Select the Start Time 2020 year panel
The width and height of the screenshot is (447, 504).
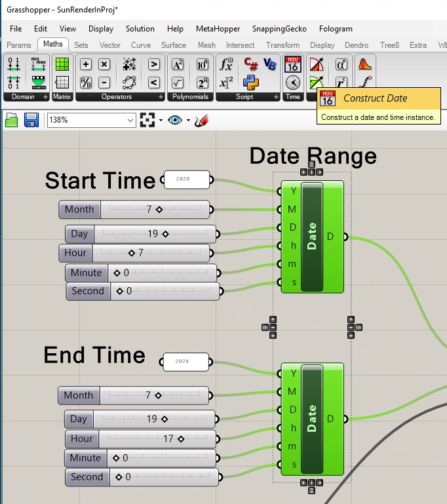[187, 180]
